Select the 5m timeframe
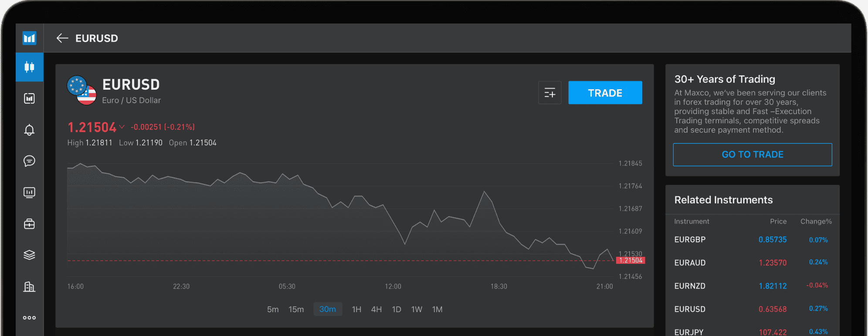 click(x=273, y=309)
